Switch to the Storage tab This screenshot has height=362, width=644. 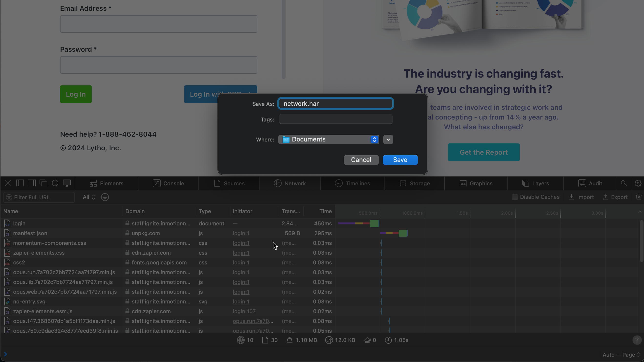[x=415, y=183]
